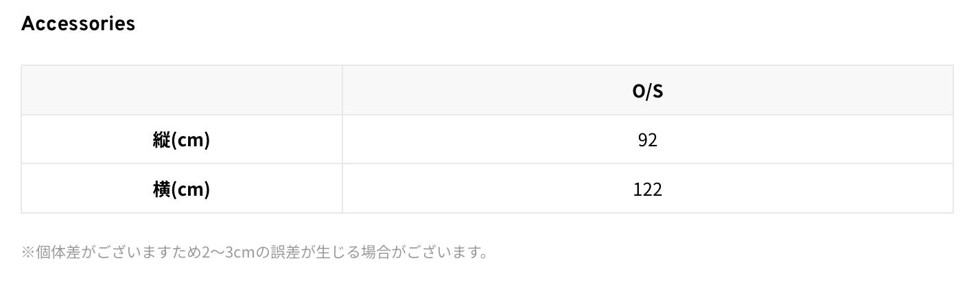Viewport: 980px width, 283px height.
Task: Click the 縦(cm) row label
Action: pyautogui.click(x=181, y=139)
